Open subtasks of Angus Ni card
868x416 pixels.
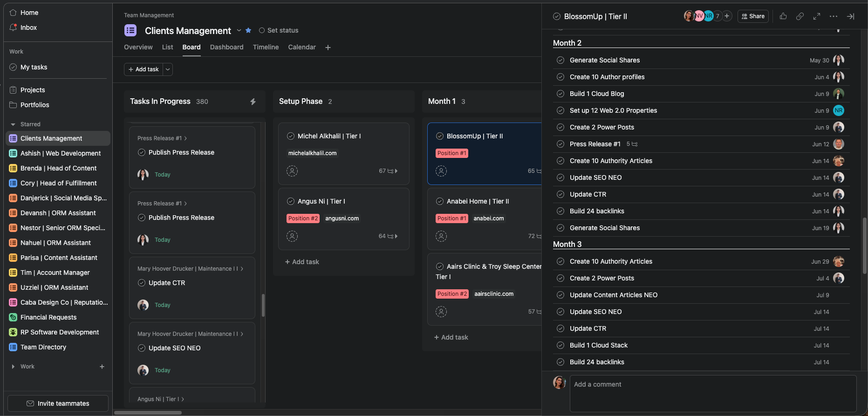[x=389, y=236]
